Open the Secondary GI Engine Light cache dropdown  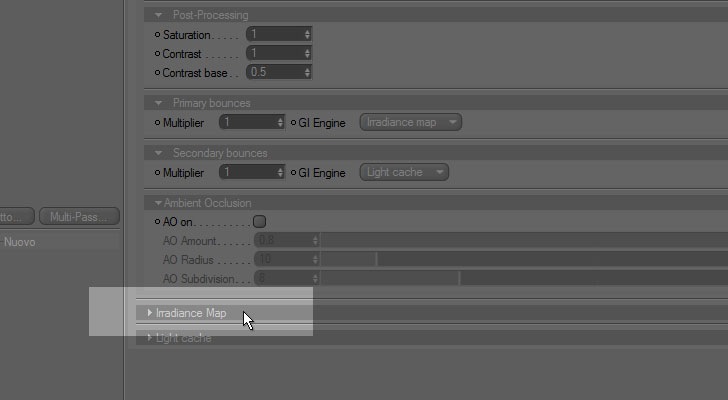point(404,173)
